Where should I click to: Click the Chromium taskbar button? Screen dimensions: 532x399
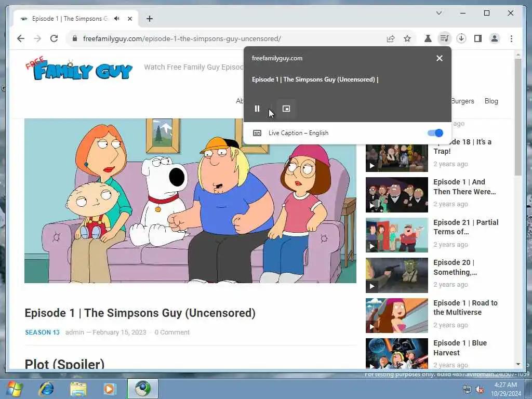(143, 389)
